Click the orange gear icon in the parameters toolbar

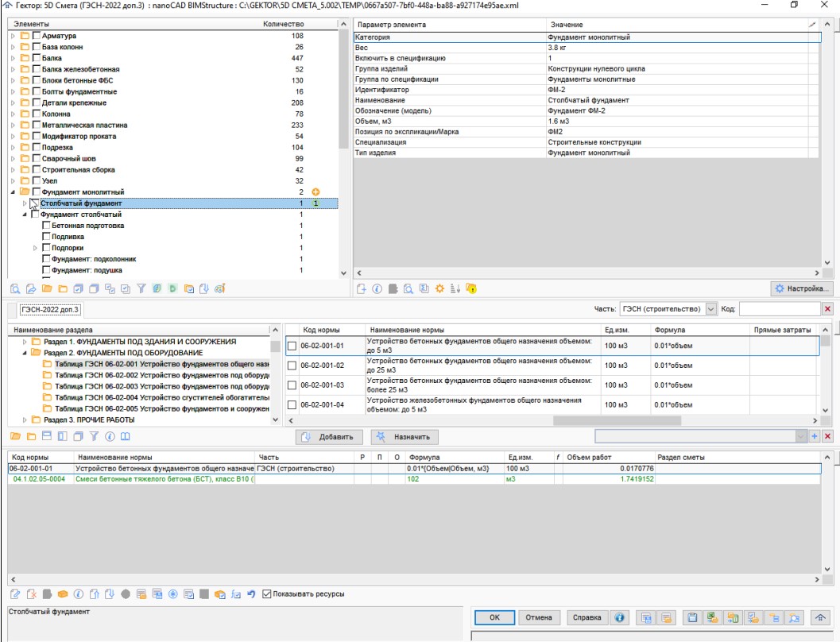click(439, 288)
